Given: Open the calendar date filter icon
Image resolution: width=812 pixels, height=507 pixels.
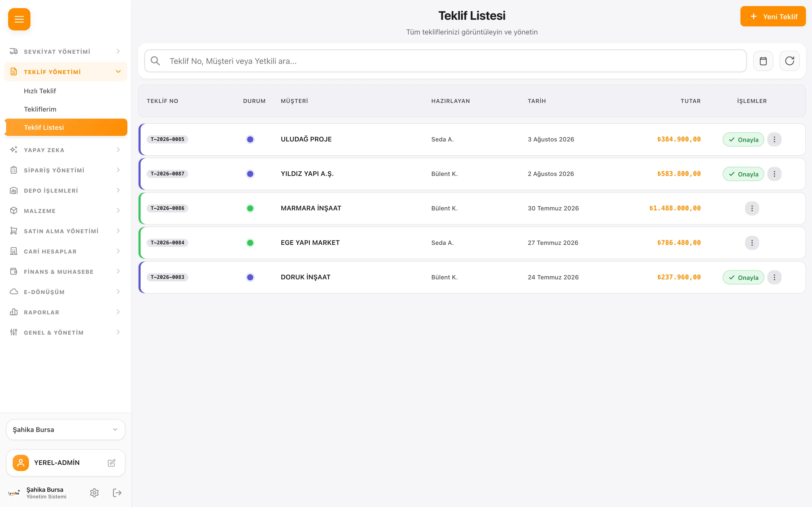Looking at the screenshot, I should point(763,61).
